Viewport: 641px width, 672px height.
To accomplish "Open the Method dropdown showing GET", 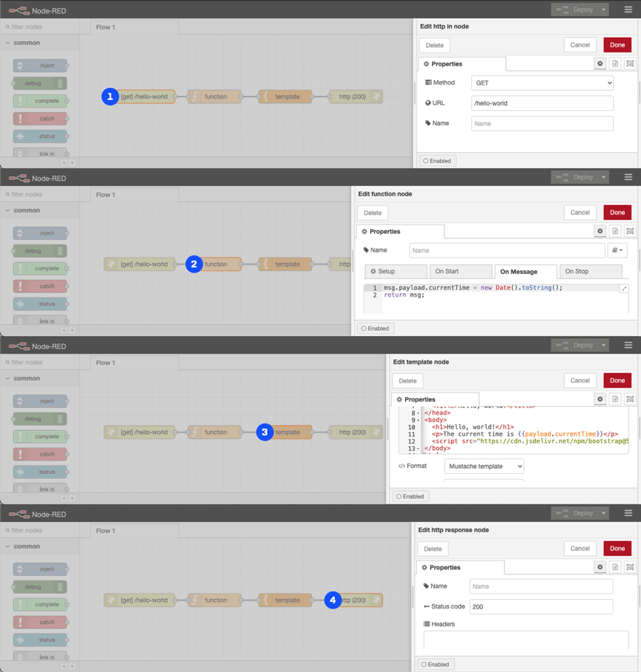I will coord(542,83).
